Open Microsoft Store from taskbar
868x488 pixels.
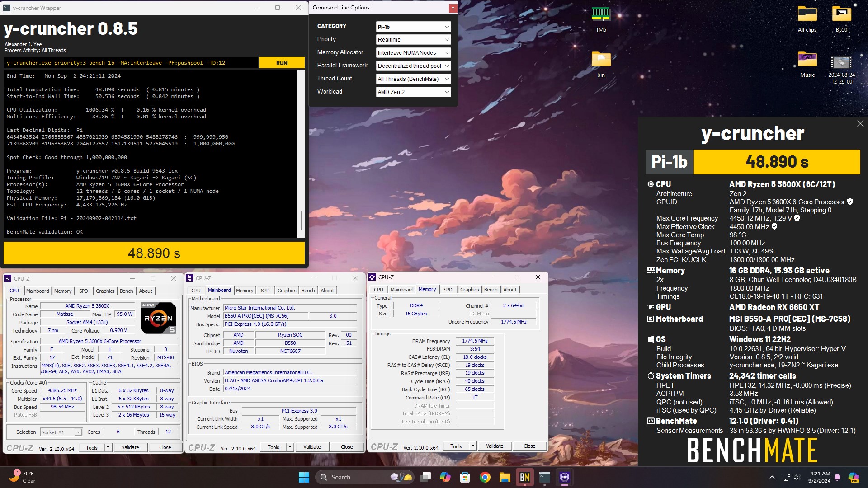[465, 477]
